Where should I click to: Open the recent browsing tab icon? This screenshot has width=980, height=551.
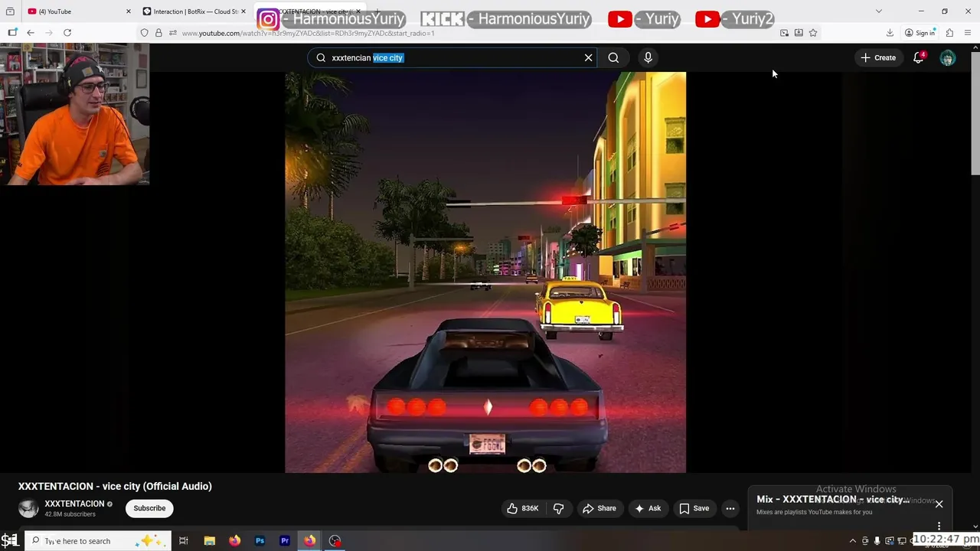(10, 11)
